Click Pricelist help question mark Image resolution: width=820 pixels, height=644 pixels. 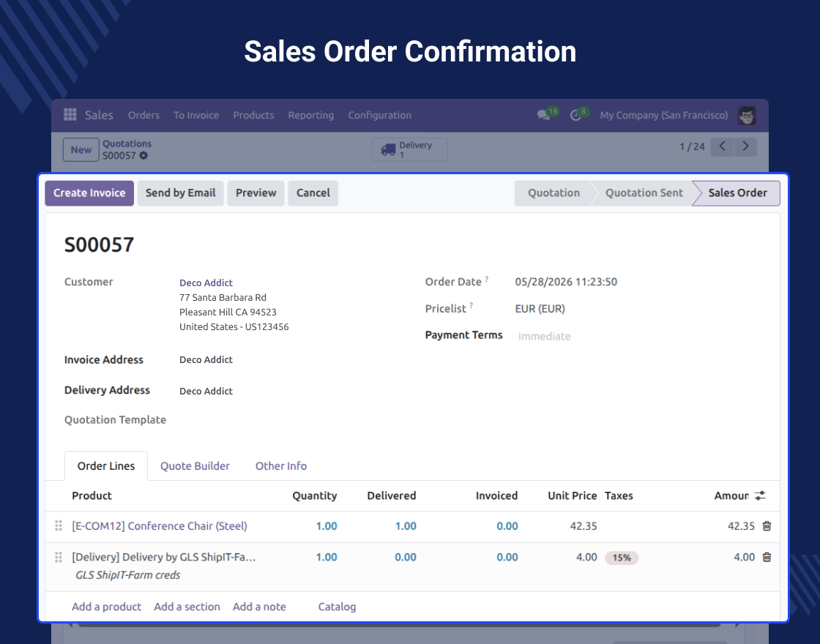471,306
